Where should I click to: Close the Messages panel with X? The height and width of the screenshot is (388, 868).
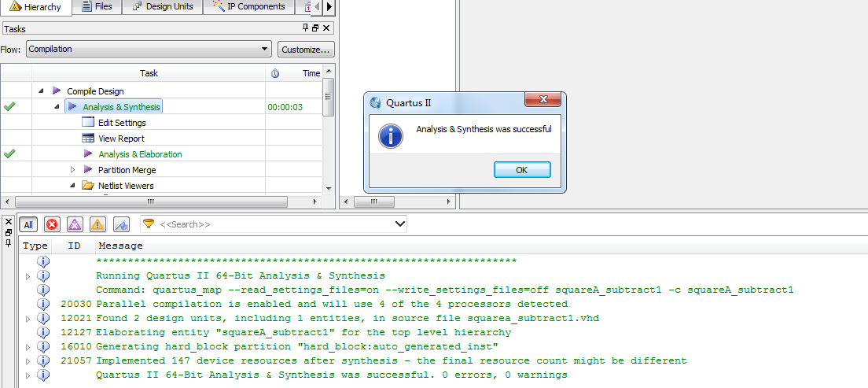tap(9, 221)
